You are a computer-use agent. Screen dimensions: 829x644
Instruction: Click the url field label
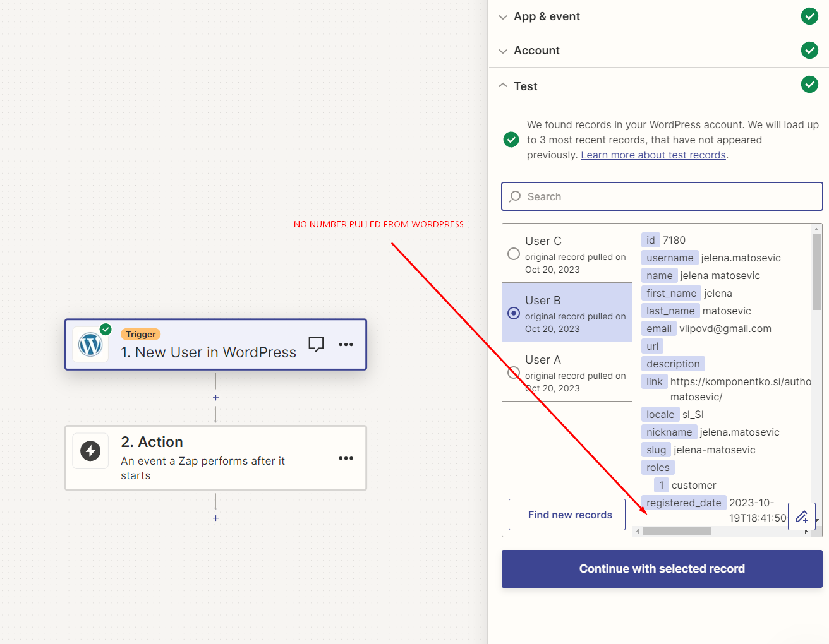pos(652,346)
